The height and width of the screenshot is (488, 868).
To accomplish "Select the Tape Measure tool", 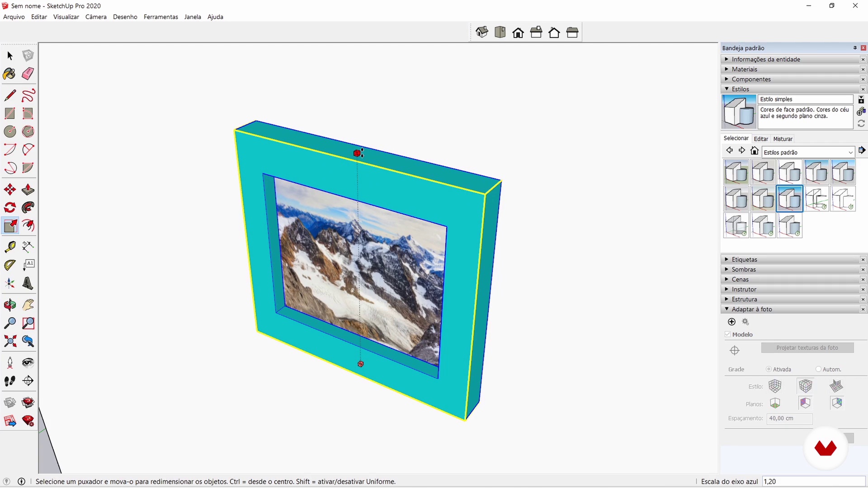I will (x=10, y=247).
